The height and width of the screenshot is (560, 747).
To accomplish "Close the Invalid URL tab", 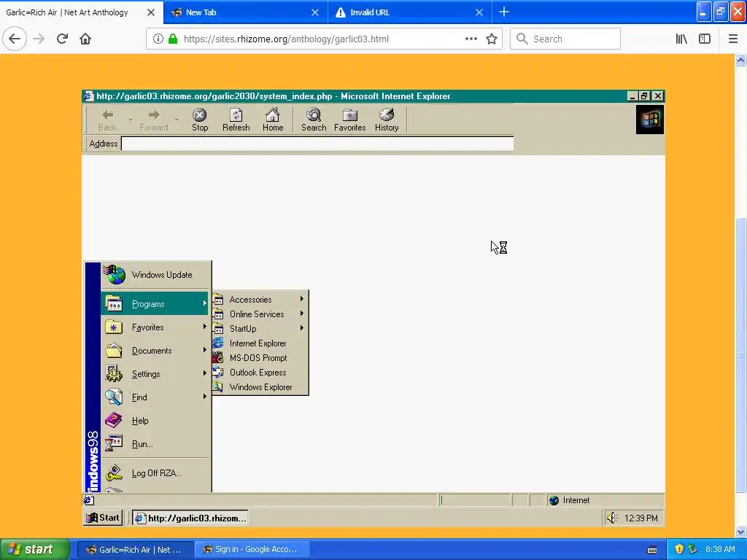I will [479, 12].
